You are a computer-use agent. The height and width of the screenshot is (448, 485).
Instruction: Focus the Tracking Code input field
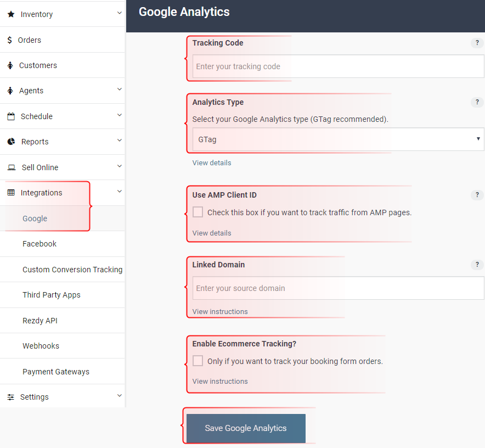[x=339, y=66]
